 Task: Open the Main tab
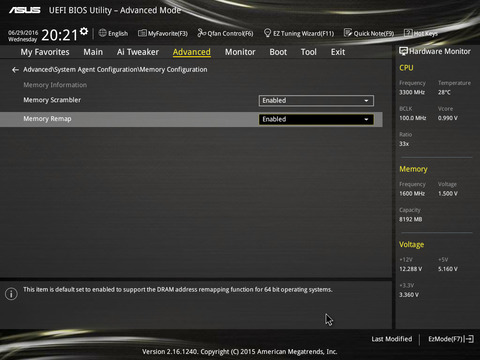click(93, 52)
